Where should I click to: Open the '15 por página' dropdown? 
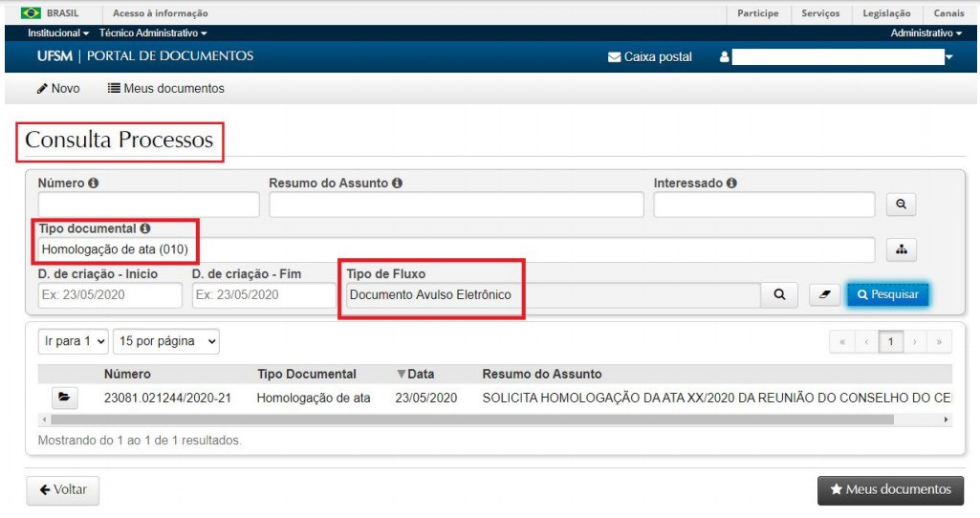click(x=166, y=341)
